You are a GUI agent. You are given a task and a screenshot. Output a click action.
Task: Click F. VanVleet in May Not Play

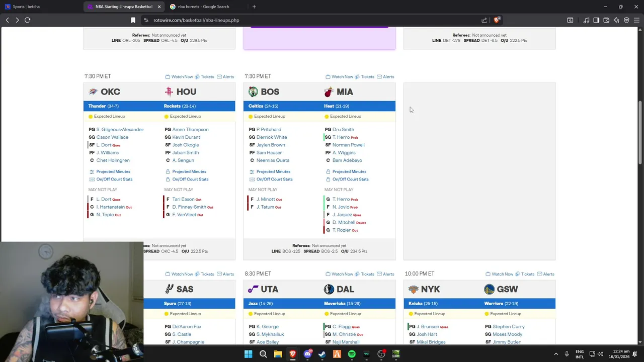click(184, 215)
